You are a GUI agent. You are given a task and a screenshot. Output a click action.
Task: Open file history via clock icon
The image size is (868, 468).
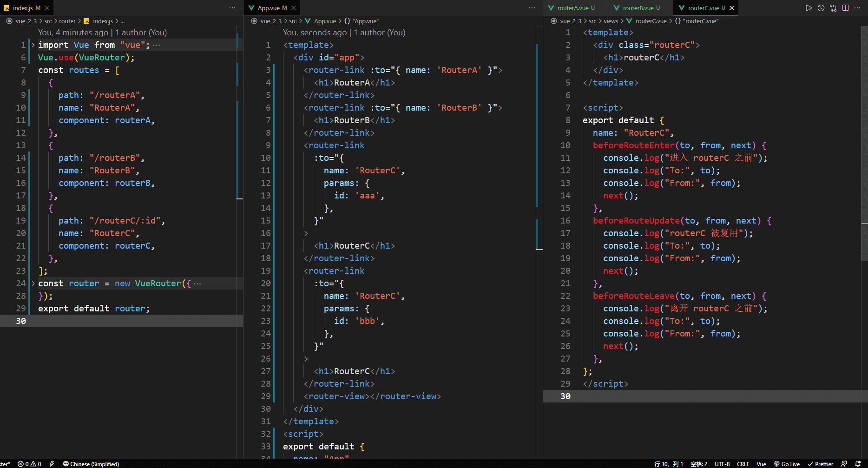(821, 8)
